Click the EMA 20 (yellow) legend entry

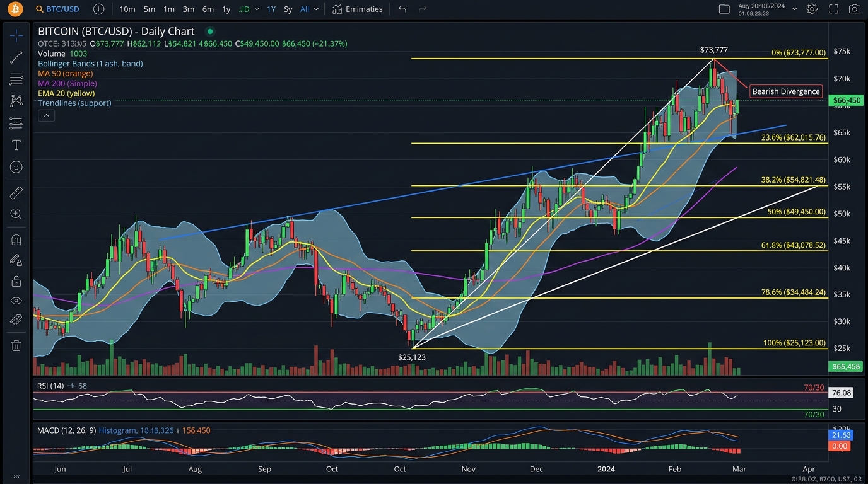66,93
